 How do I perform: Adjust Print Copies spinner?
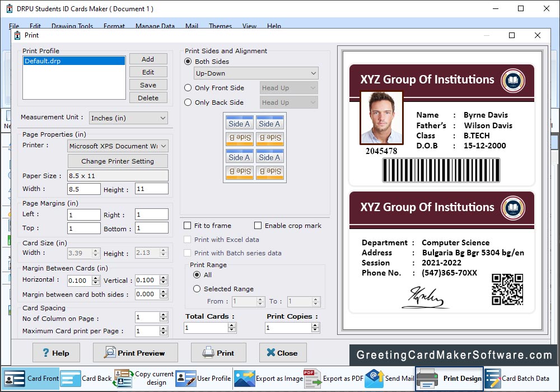[x=315, y=328]
